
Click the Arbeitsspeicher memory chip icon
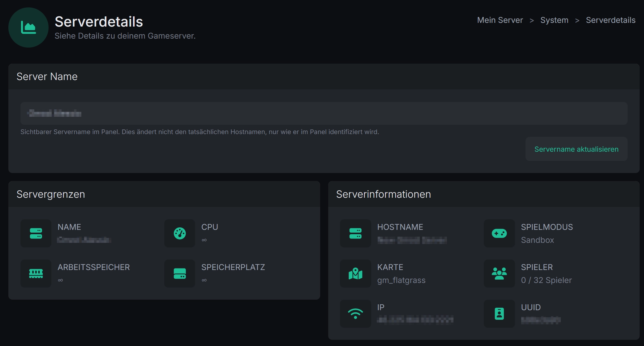pyautogui.click(x=36, y=273)
